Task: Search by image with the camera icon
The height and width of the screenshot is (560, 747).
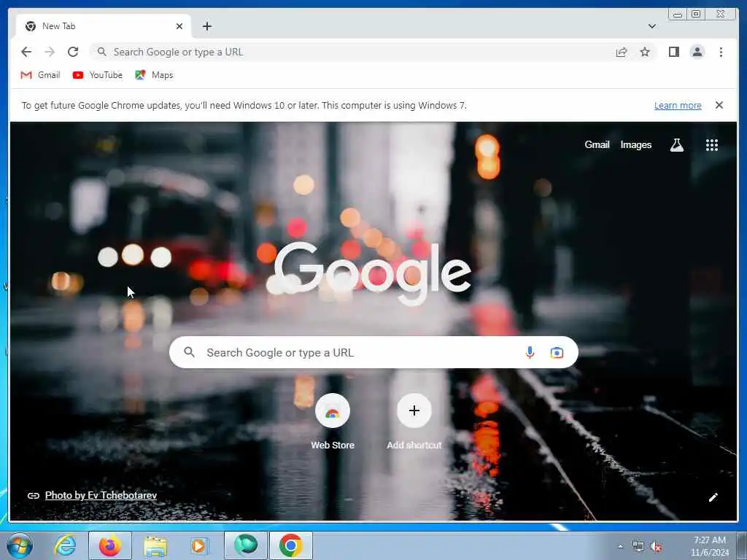Action: [x=557, y=352]
